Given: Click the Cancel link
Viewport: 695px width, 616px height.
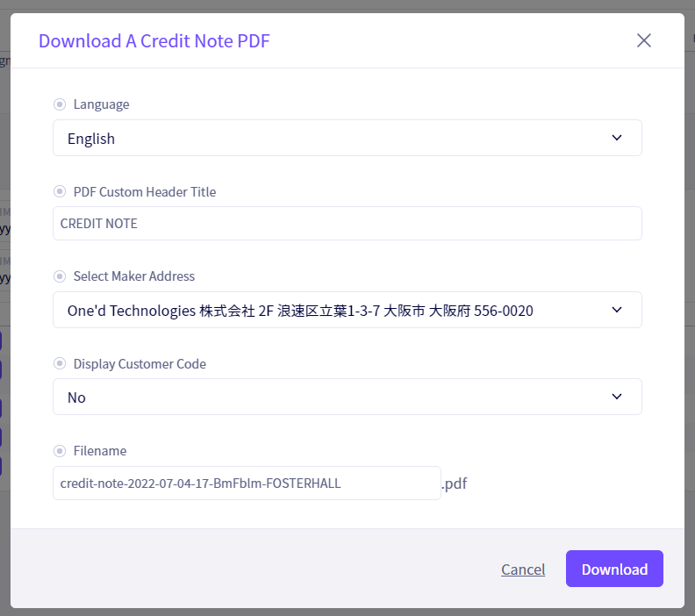Looking at the screenshot, I should pos(523,569).
